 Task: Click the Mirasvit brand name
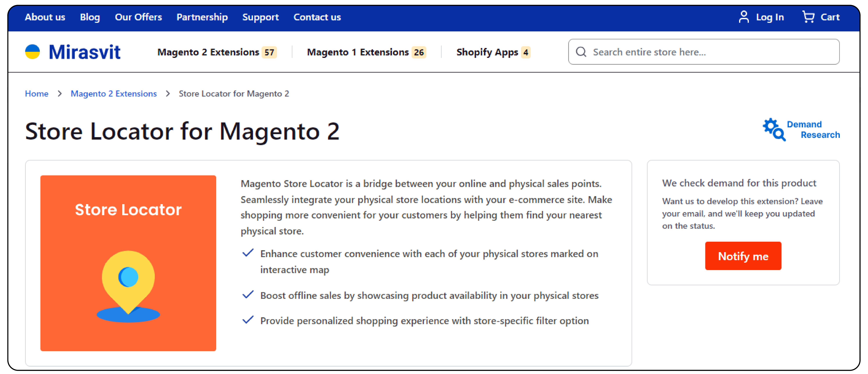85,52
